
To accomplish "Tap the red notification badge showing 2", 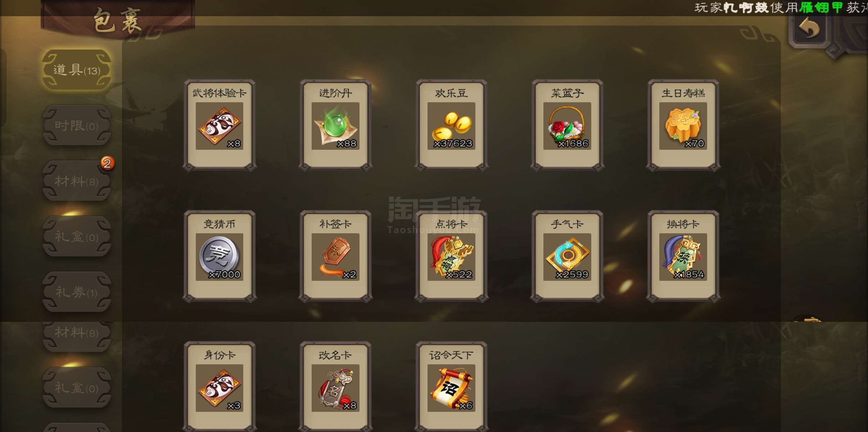I will click(107, 163).
